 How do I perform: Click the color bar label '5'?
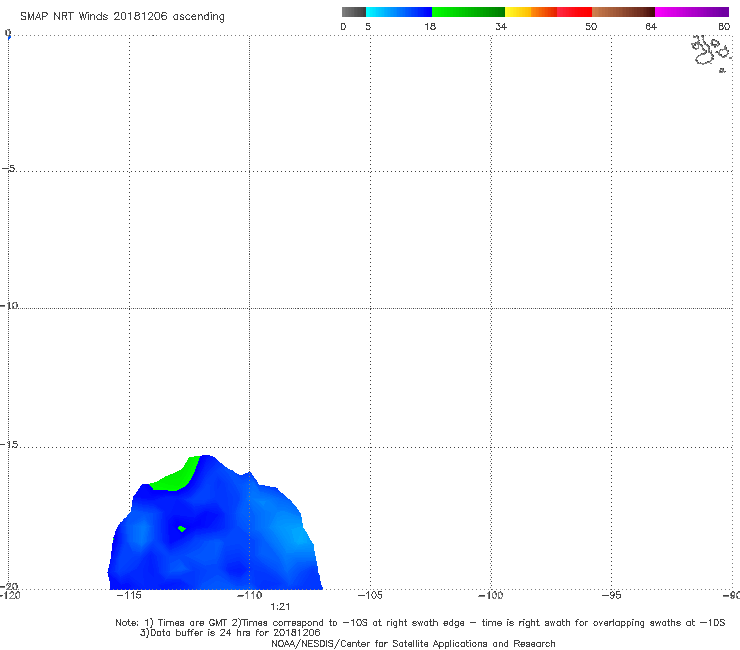368,26
